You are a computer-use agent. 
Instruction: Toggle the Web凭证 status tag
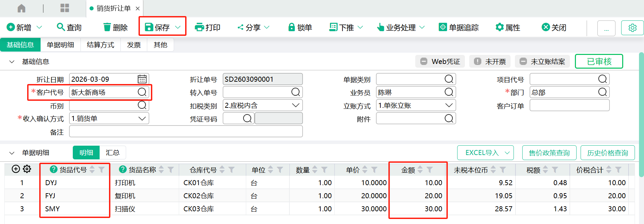(440, 62)
